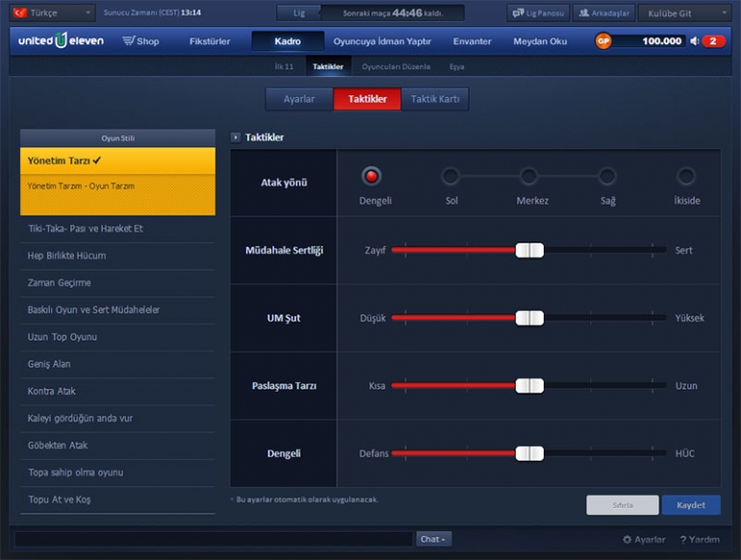741x560 pixels.
Task: Select Merkez attack direction
Action: click(x=529, y=176)
